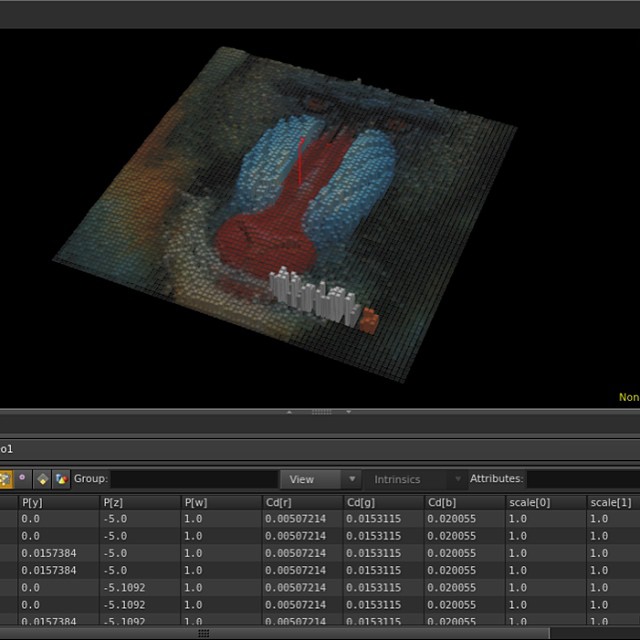Open the View dropdown menu
The image size is (640, 640).
tap(320, 479)
